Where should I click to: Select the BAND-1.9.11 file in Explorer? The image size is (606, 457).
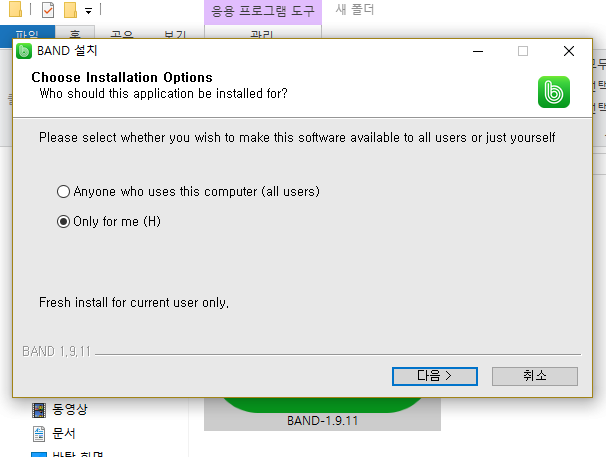pos(322,414)
